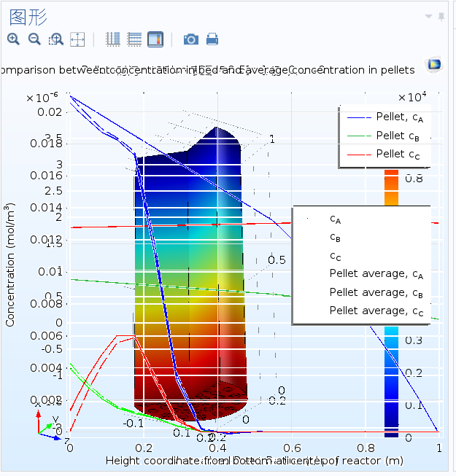Click the 'Concentration (mol/m³)' axis label
This screenshot has width=456, height=476.
click(10, 265)
